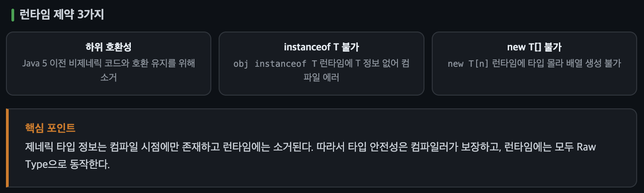The height and width of the screenshot is (193, 644).
Task: Select the instanceof T 불가 card title
Action: click(x=321, y=47)
